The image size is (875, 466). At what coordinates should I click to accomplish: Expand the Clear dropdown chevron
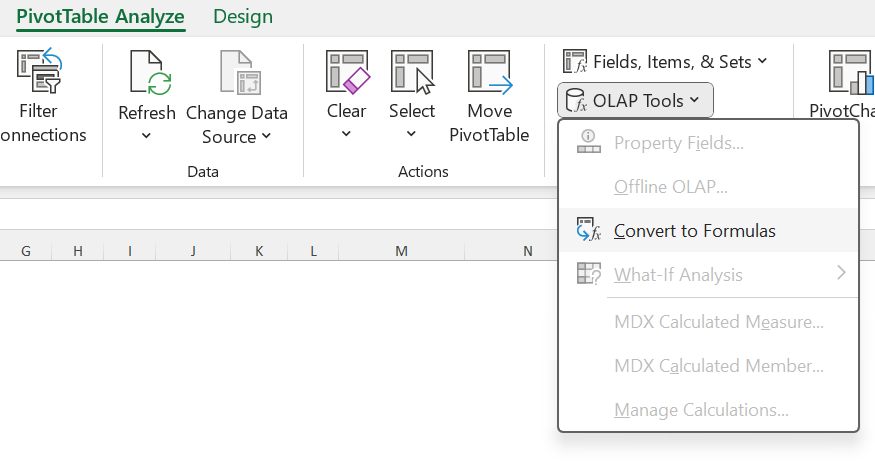346,134
